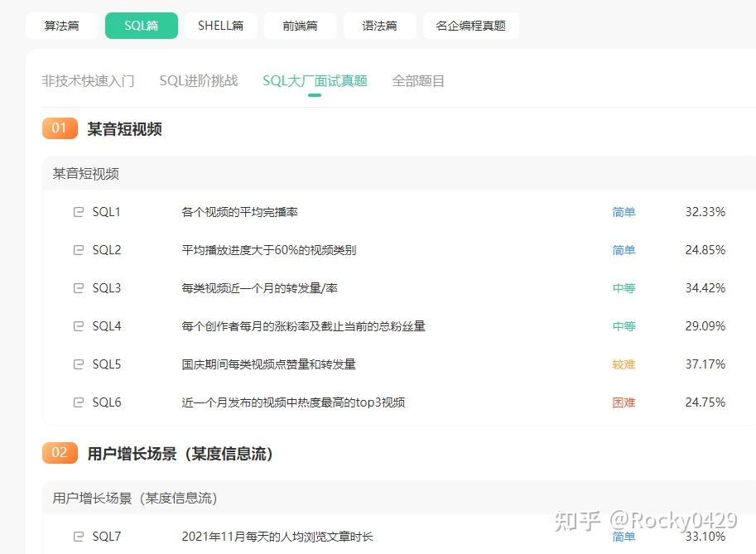756x554 pixels.
Task: Open the SHELL篇 tab
Action: (220, 26)
